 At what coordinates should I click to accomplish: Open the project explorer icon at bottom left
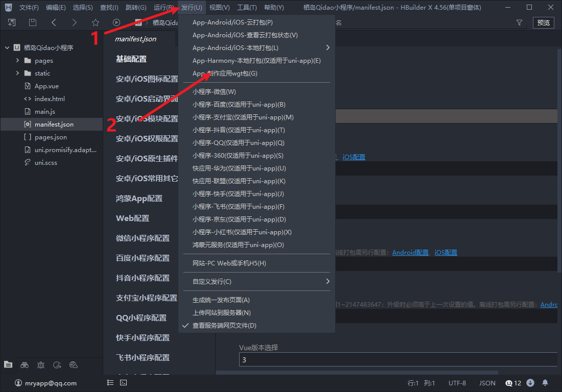(x=8, y=364)
